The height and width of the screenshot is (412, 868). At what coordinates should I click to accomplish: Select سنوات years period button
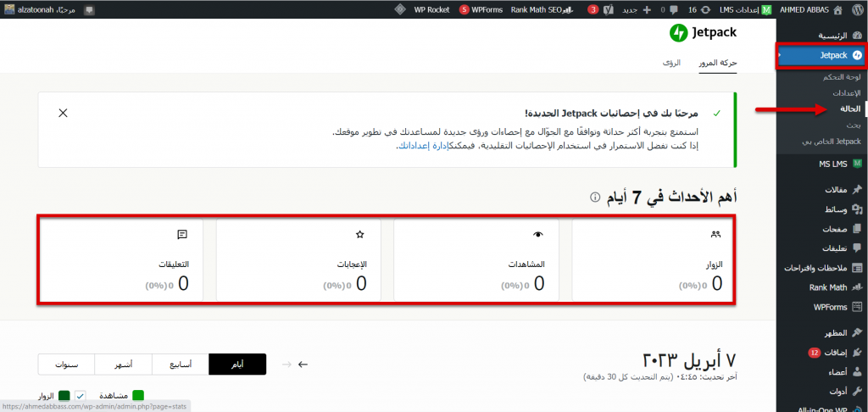(66, 365)
